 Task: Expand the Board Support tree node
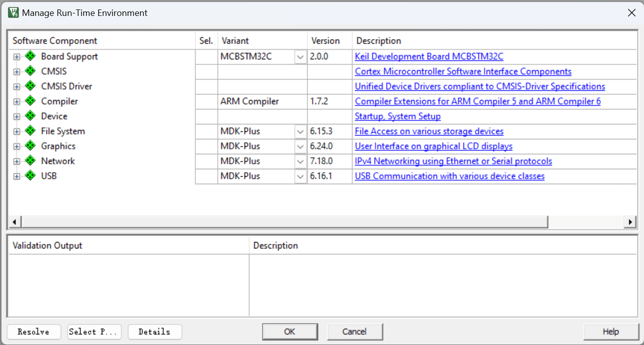pyautogui.click(x=17, y=57)
